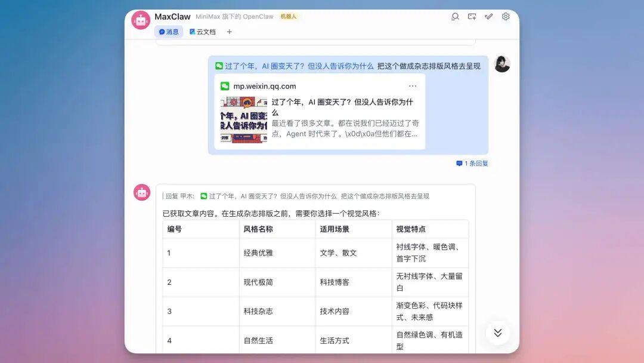
Task: Select row 2 现代极简 style in the table
Action: pos(258,282)
